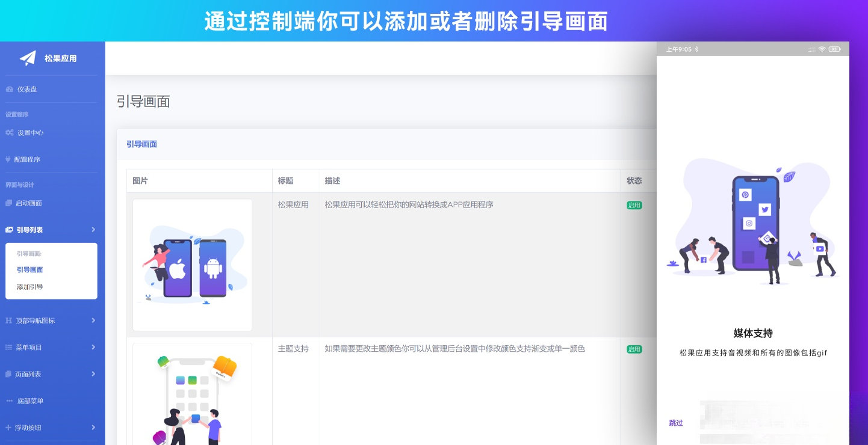Select the 页面列表 page list icon
The height and width of the screenshot is (445, 868).
click(x=8, y=374)
